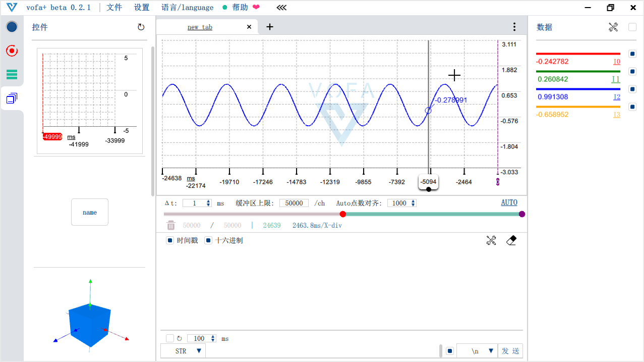Screen dimensions: 644x362
Task: Open the three-dot tab options menu
Action: coord(514,27)
